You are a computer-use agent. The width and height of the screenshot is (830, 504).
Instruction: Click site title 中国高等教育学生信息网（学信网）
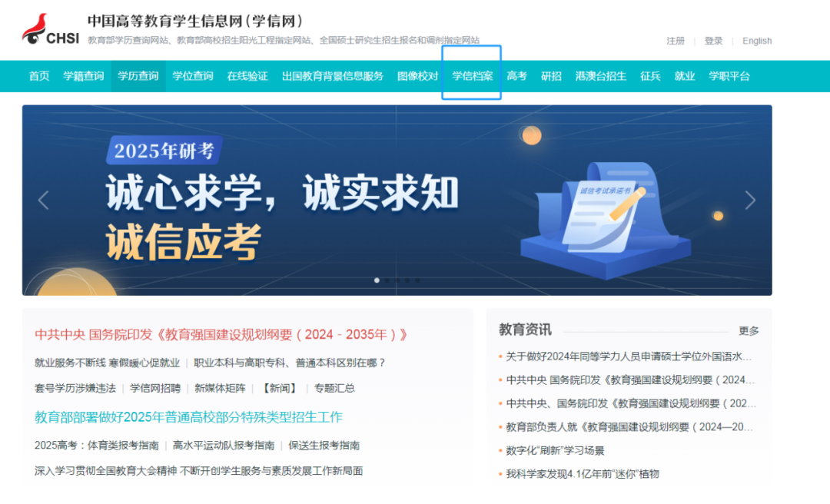[196, 22]
